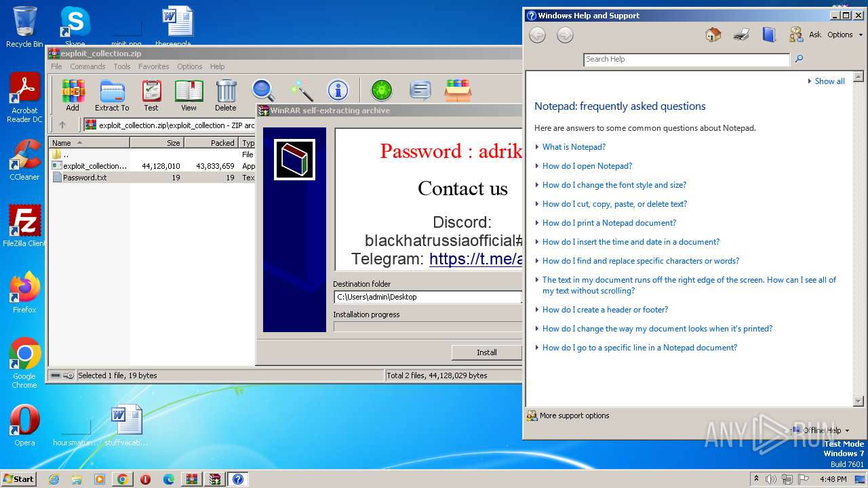868x488 pixels.
Task: Click the up-one-level arrow in WinRAR
Action: coord(62,125)
